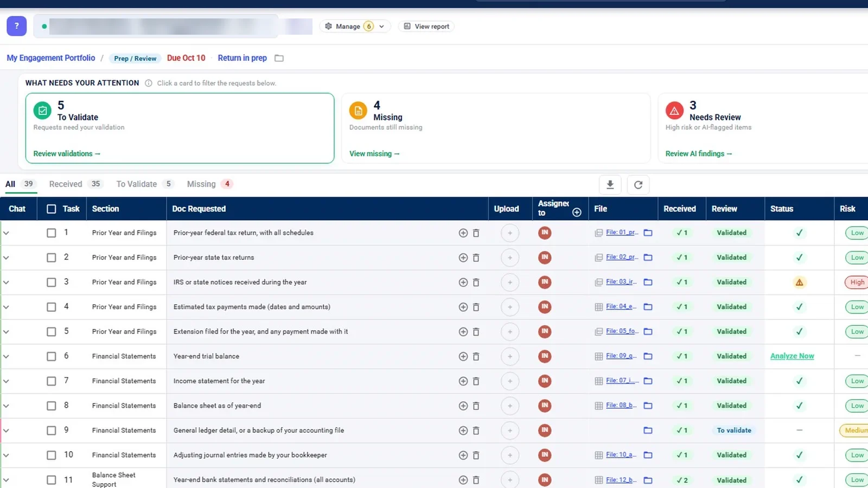Refresh the requests table

pyautogui.click(x=638, y=184)
